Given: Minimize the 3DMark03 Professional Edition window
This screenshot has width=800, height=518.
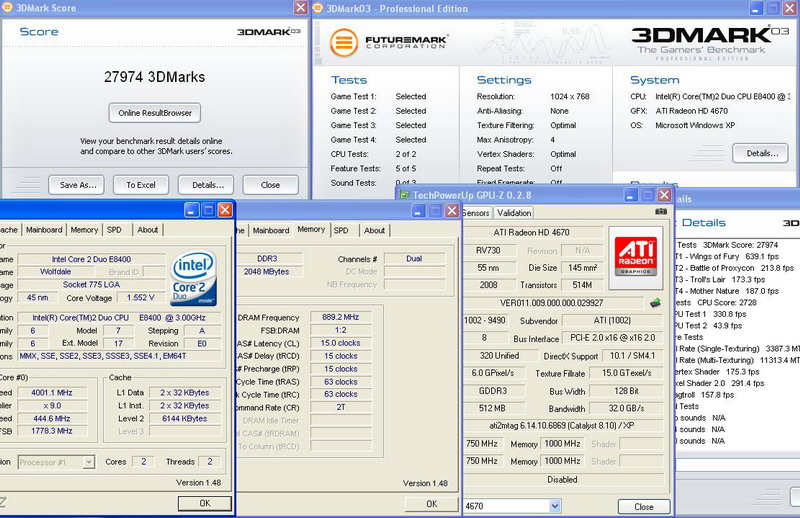Looking at the screenshot, I should click(x=756, y=8).
